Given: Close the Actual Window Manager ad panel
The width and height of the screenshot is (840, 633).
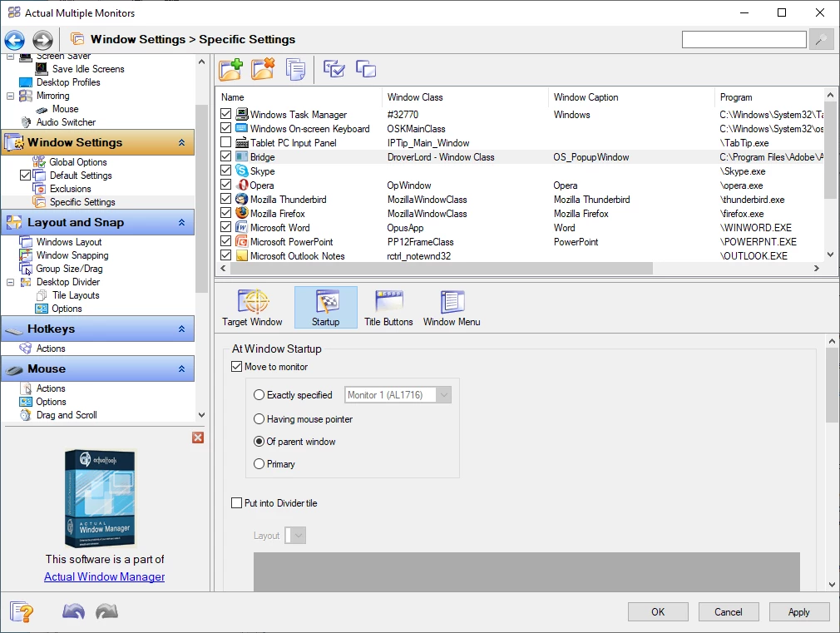Looking at the screenshot, I should [x=198, y=438].
